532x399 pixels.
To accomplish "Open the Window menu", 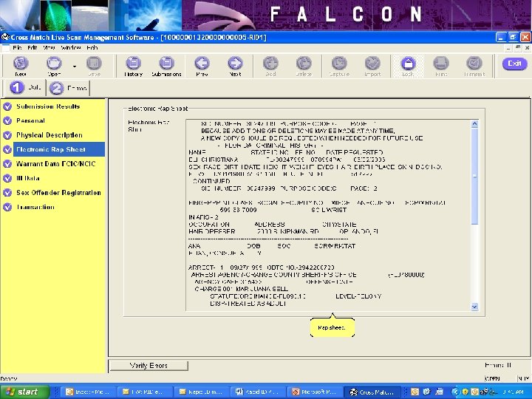I will point(71,47).
